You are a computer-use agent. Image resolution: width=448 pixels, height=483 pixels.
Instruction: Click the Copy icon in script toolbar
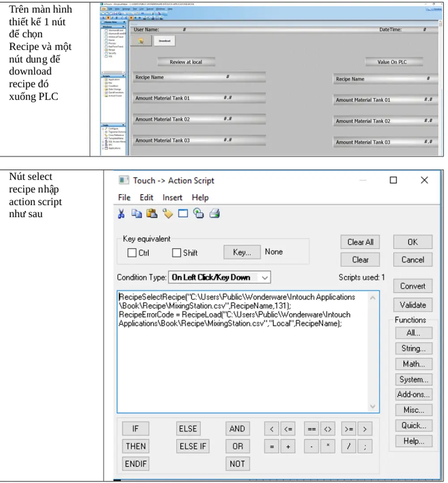click(x=137, y=213)
